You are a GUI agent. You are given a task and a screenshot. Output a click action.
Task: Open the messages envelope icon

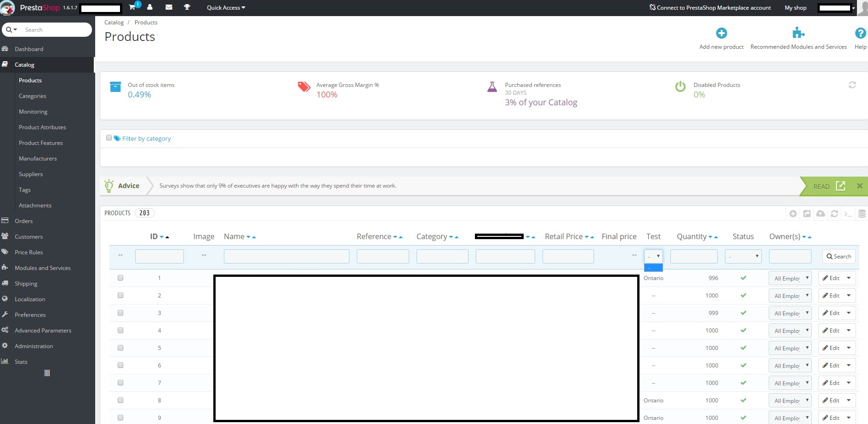click(169, 7)
